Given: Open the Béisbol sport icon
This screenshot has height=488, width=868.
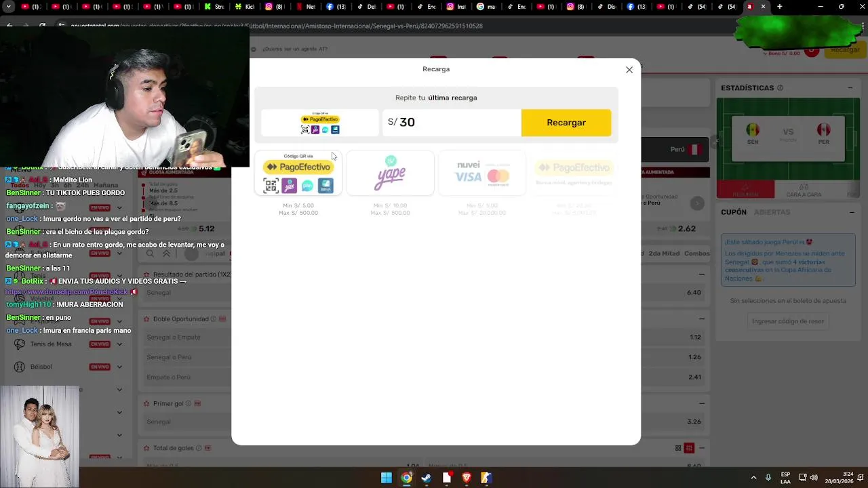Looking at the screenshot, I should click(19, 367).
